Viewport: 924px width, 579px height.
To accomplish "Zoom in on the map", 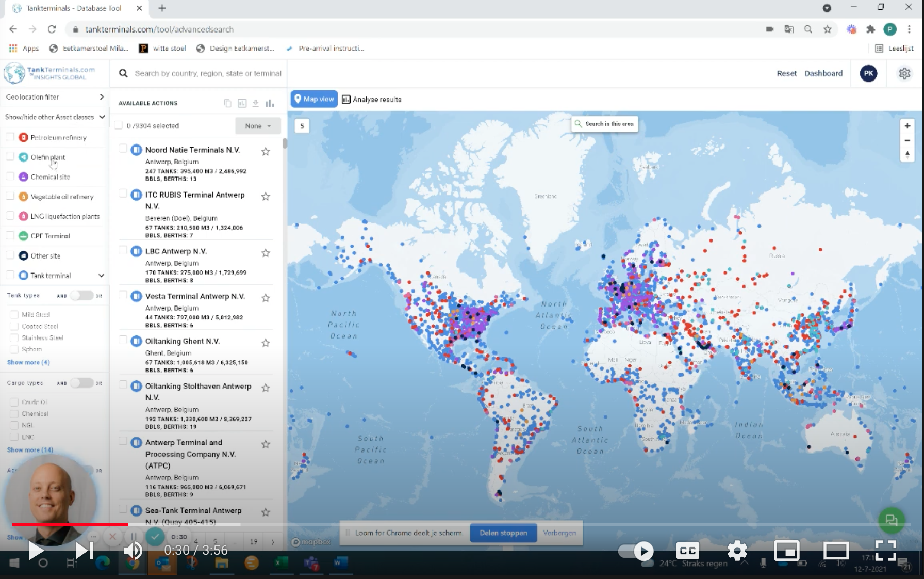I will coord(907,126).
